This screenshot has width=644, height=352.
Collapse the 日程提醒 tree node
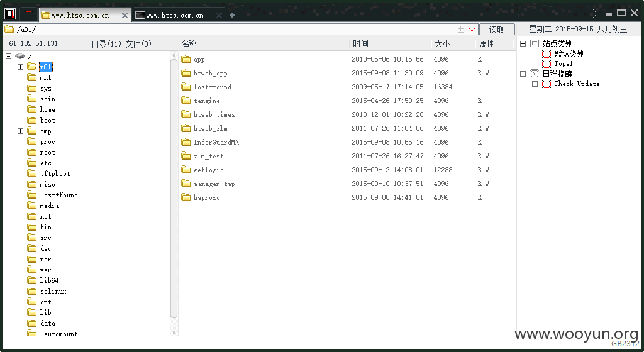(x=523, y=74)
